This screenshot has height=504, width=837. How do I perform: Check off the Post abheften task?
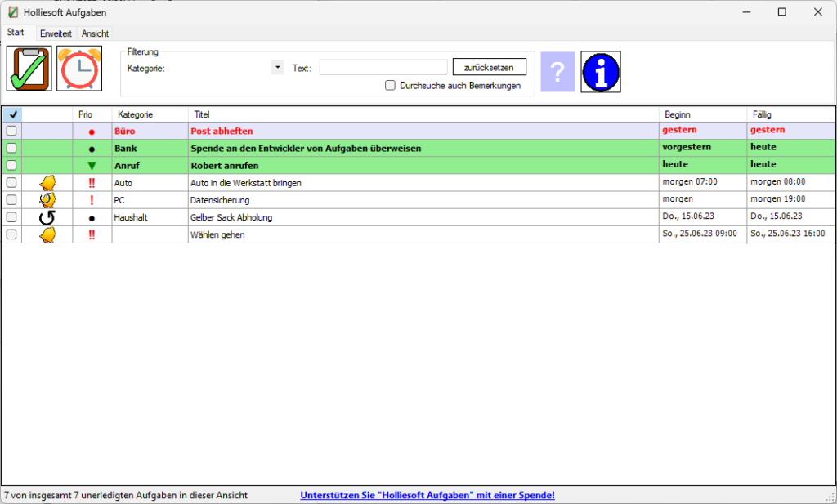pos(11,131)
